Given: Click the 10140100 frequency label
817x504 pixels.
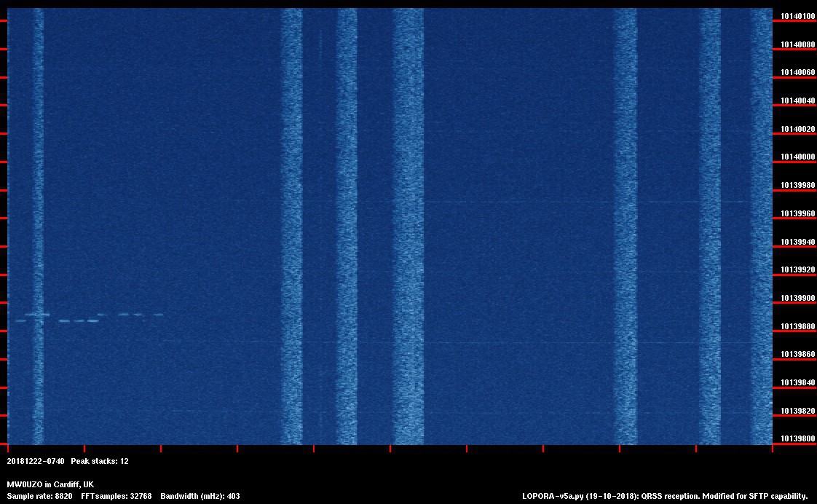Looking at the screenshot, I should tap(797, 16).
